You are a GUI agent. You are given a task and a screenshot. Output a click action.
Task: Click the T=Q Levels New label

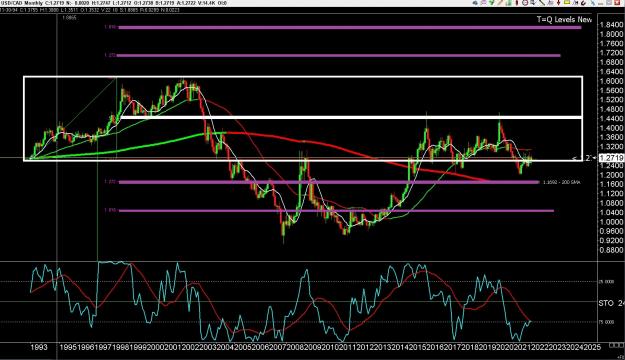click(564, 19)
